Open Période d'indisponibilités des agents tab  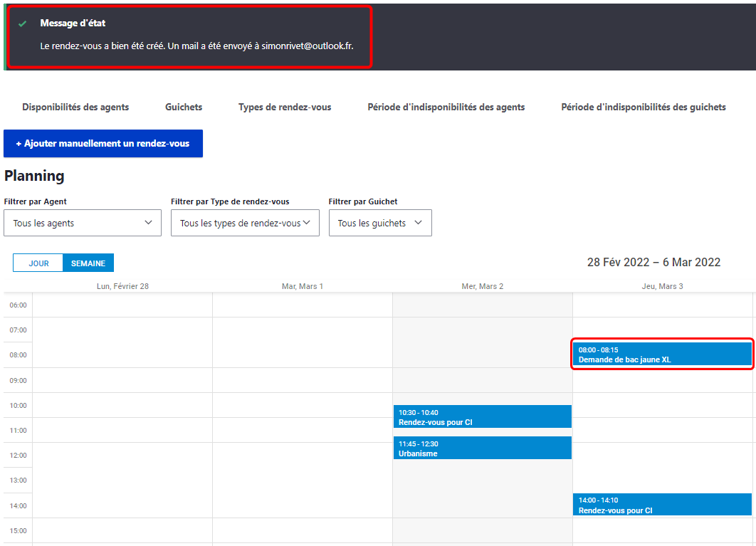coord(446,107)
